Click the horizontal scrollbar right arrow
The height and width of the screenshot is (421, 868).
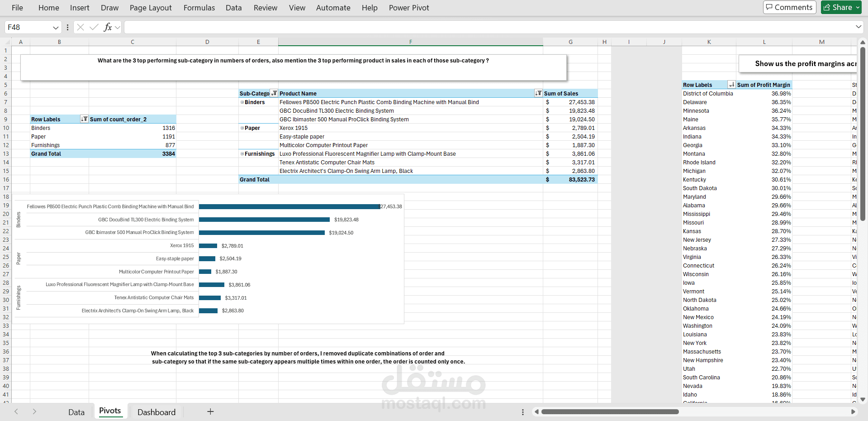click(853, 412)
